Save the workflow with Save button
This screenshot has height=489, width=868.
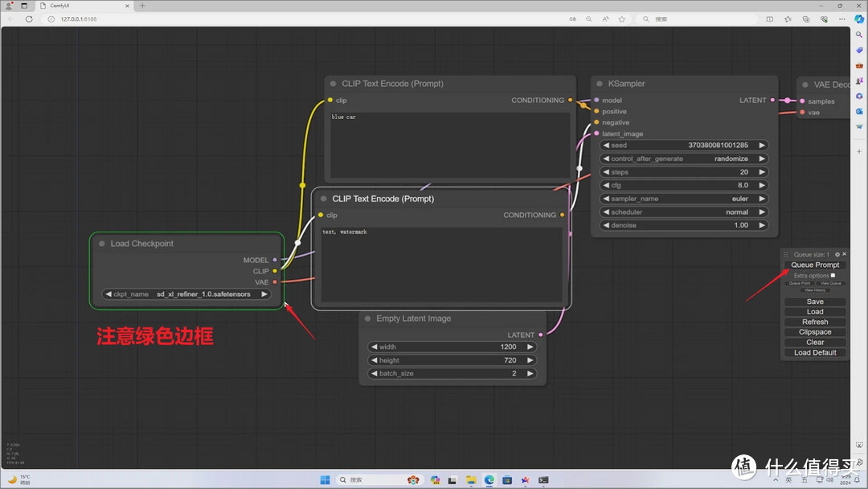tap(815, 302)
